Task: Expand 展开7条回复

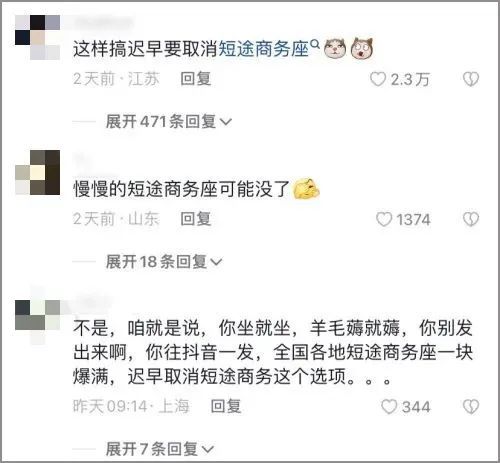Action: [159, 449]
